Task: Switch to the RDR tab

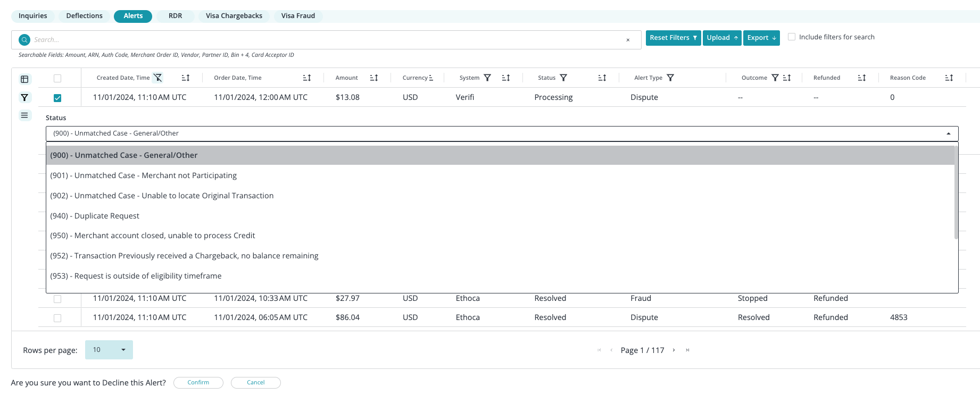Action: (x=176, y=16)
